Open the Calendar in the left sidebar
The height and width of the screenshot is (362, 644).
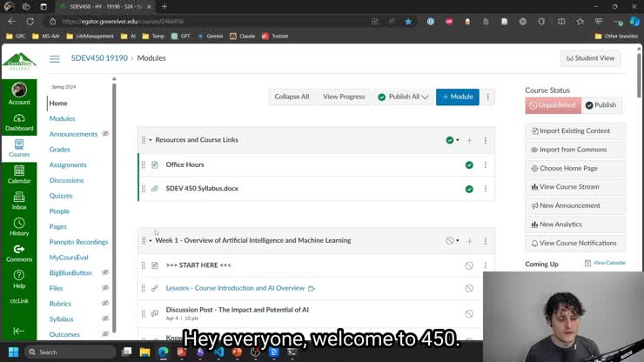pyautogui.click(x=19, y=172)
